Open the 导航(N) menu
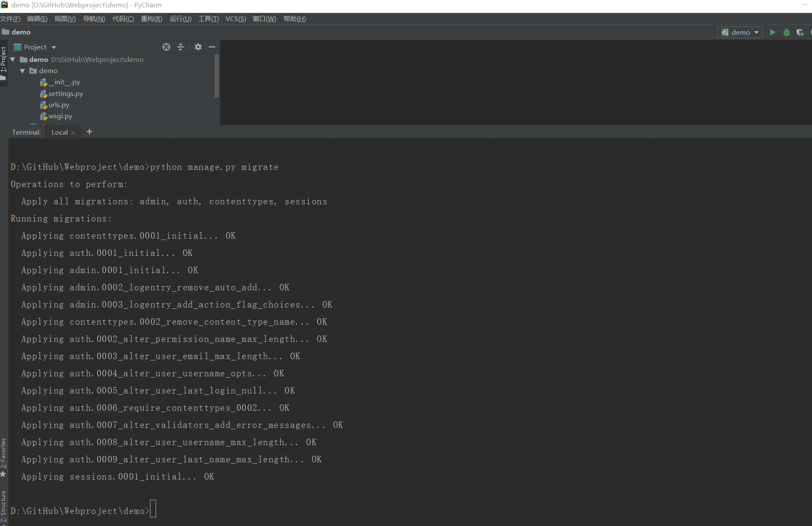The width and height of the screenshot is (812, 526). [x=94, y=18]
